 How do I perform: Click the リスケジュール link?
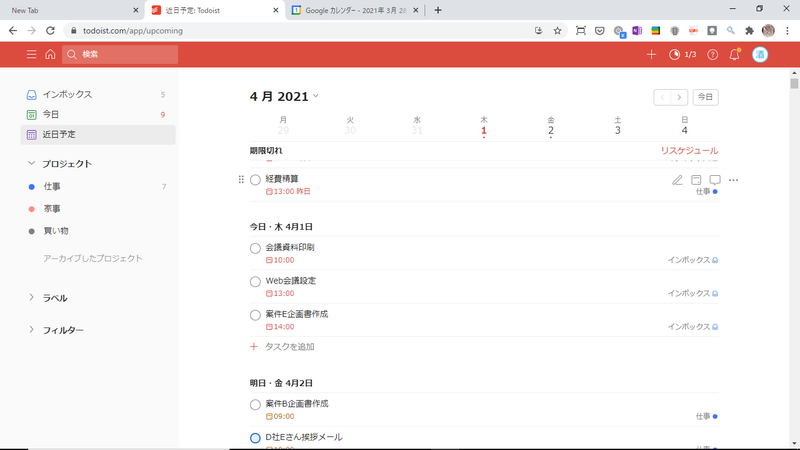click(x=688, y=151)
